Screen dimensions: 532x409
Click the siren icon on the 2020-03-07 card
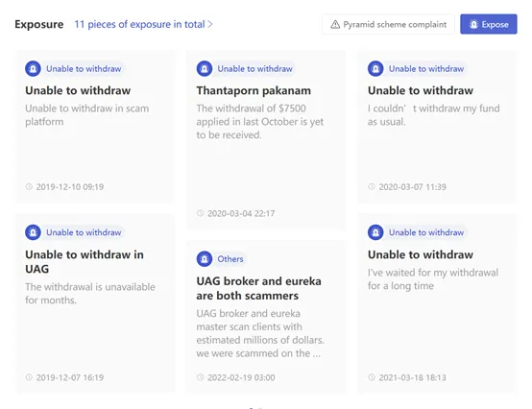[x=375, y=69]
